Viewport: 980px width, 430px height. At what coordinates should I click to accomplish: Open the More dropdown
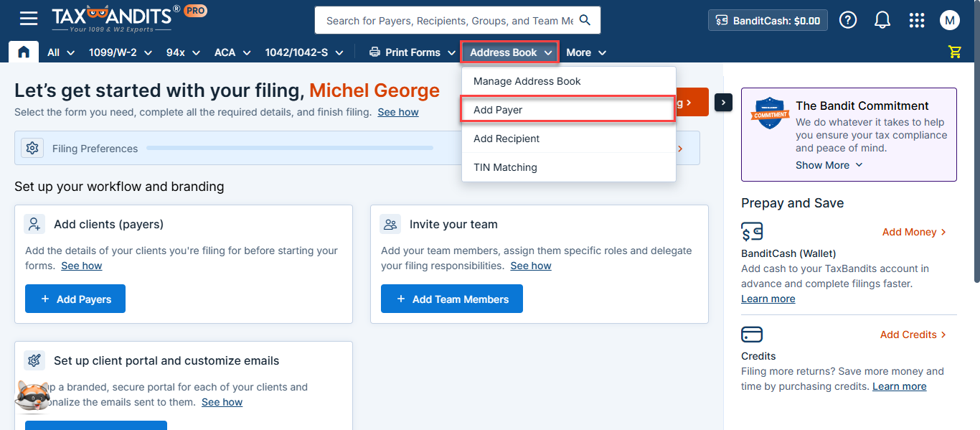tap(586, 52)
